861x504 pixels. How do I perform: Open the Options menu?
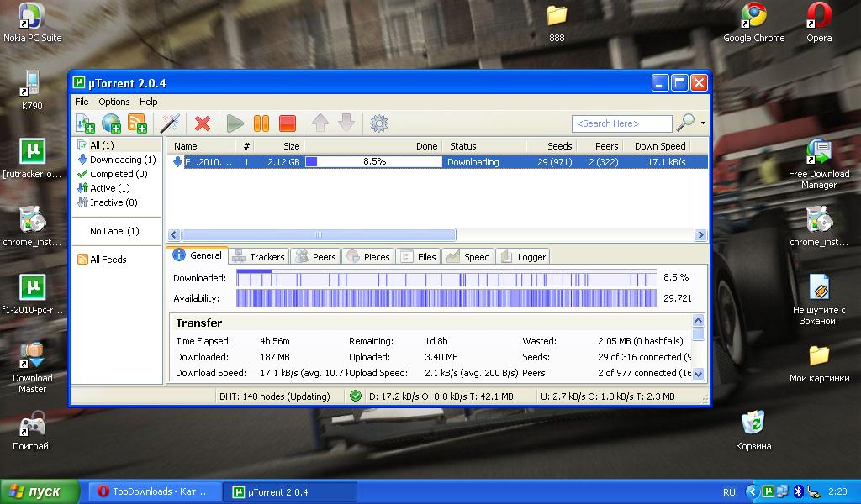click(114, 102)
